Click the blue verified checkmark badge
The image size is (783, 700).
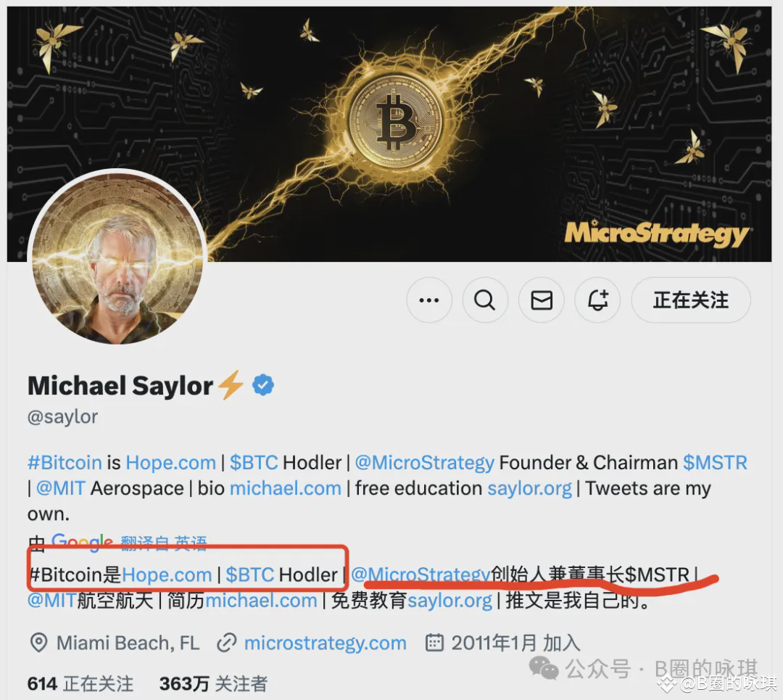point(263,385)
